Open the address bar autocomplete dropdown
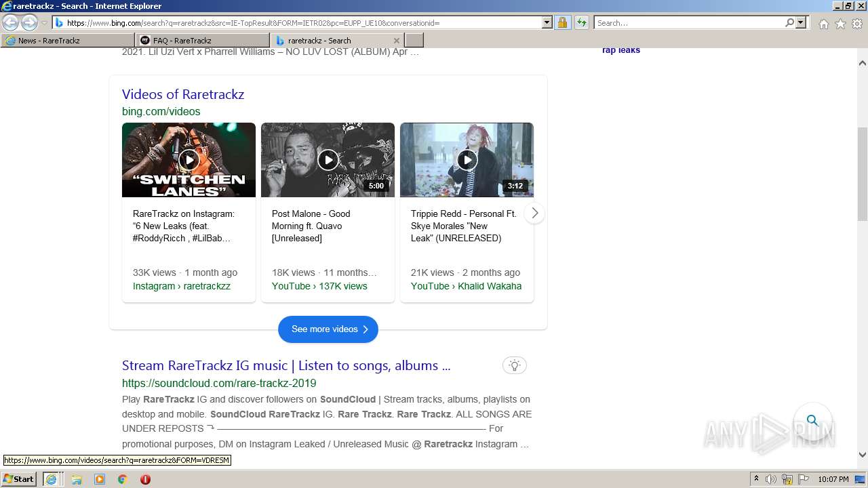The image size is (868, 488). 547,22
